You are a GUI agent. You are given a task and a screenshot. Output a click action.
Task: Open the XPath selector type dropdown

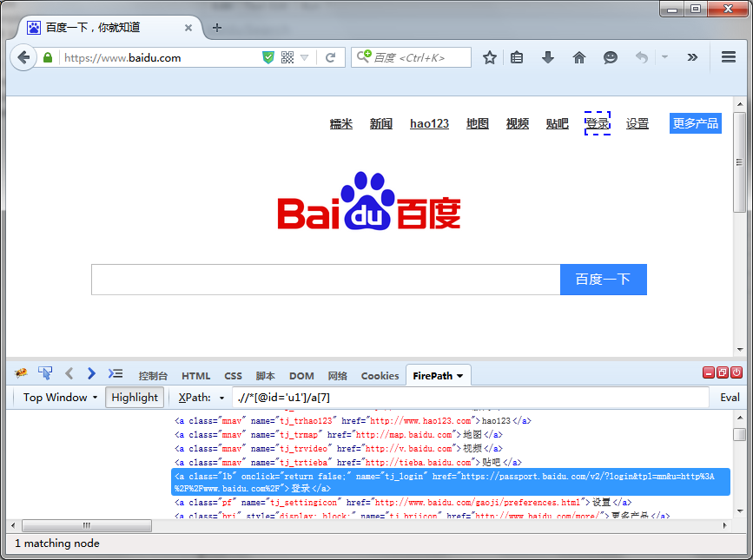[221, 398]
